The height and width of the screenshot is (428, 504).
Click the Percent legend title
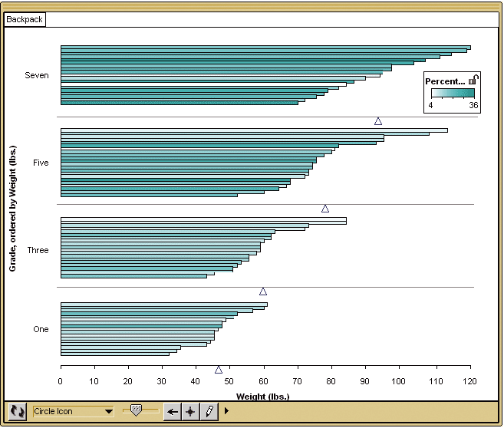[445, 81]
